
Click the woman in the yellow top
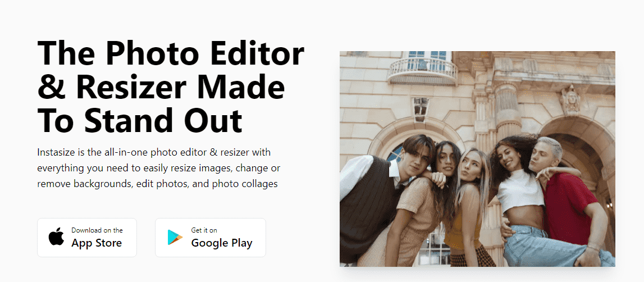click(471, 208)
